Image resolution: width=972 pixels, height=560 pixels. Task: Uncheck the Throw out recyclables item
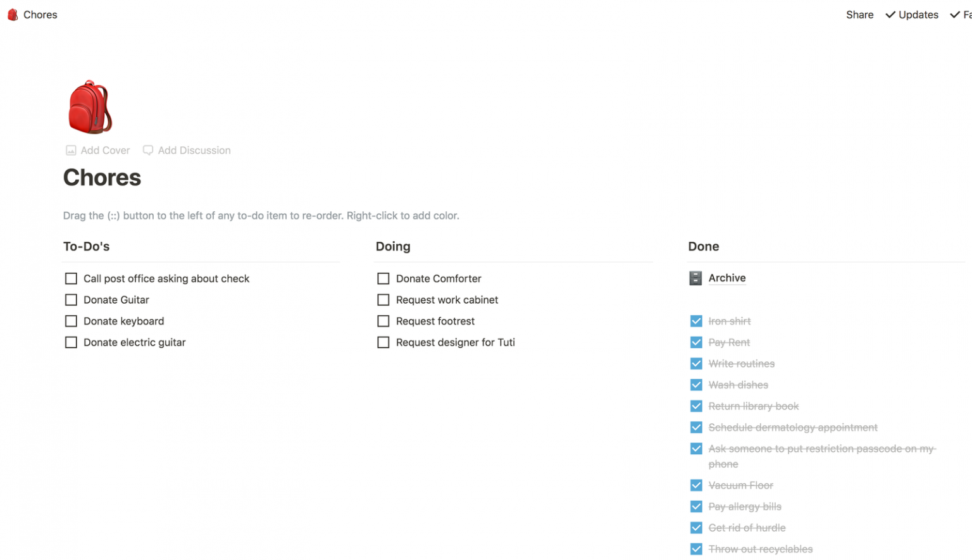point(696,549)
